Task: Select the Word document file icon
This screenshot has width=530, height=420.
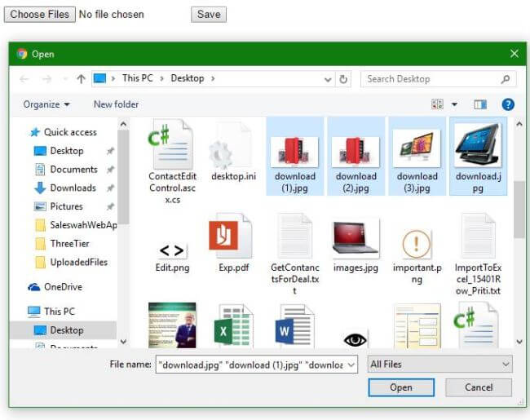Action: (x=294, y=326)
